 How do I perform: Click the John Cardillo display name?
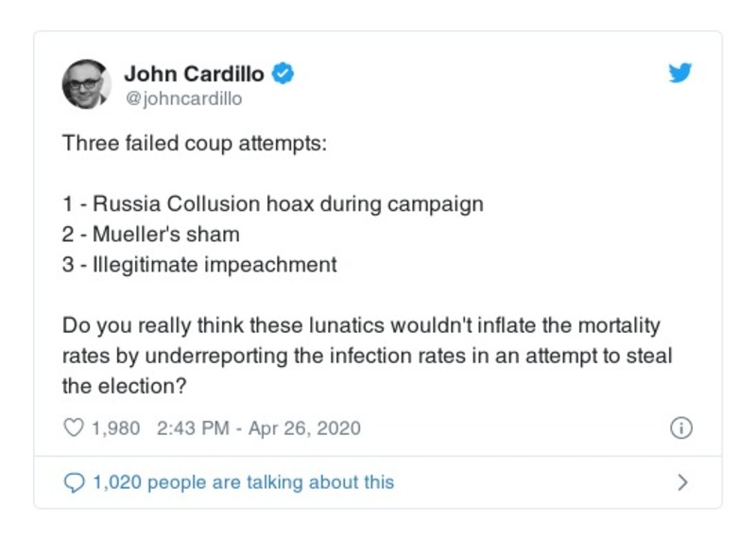[194, 74]
